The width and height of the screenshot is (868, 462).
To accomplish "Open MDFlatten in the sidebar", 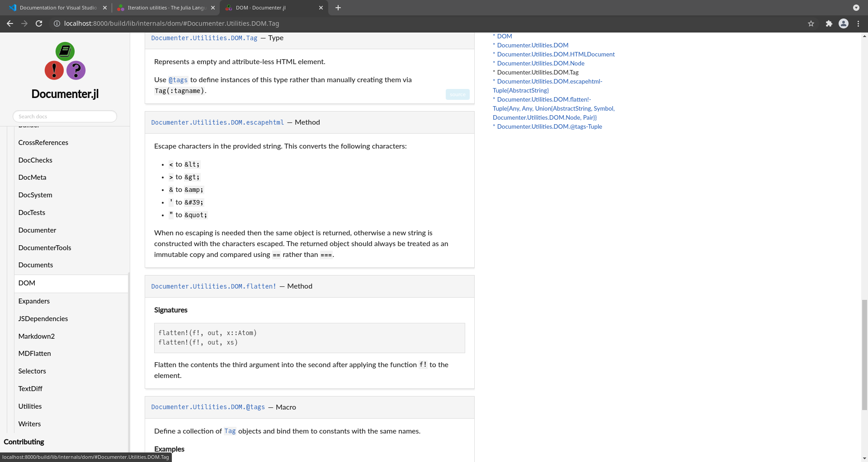I will click(35, 354).
